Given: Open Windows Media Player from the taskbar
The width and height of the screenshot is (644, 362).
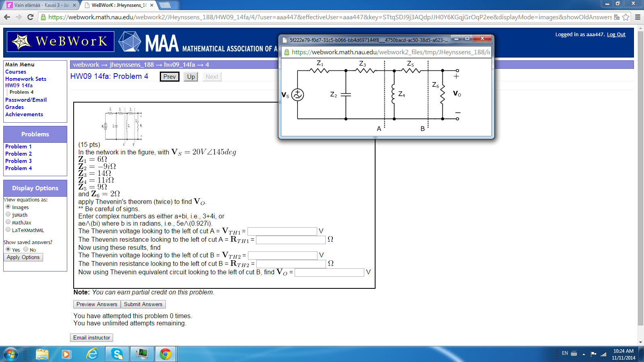Looking at the screenshot, I should tap(66, 354).
